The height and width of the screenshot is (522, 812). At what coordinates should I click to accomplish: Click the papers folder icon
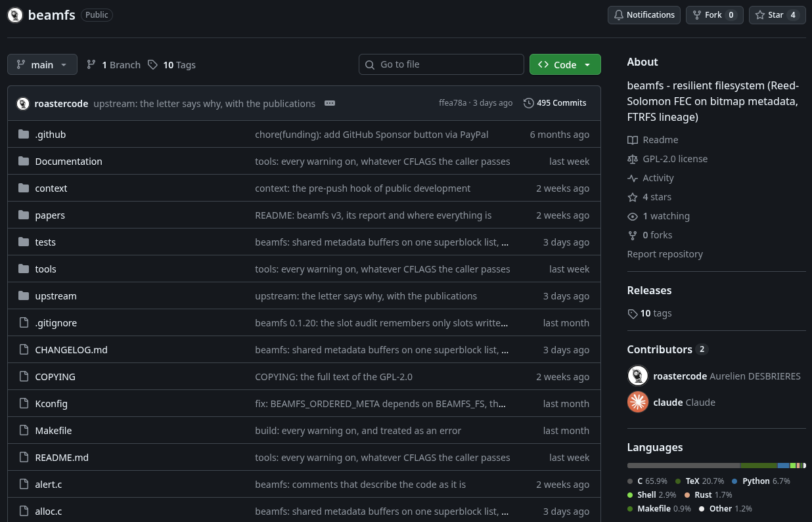coord(24,215)
